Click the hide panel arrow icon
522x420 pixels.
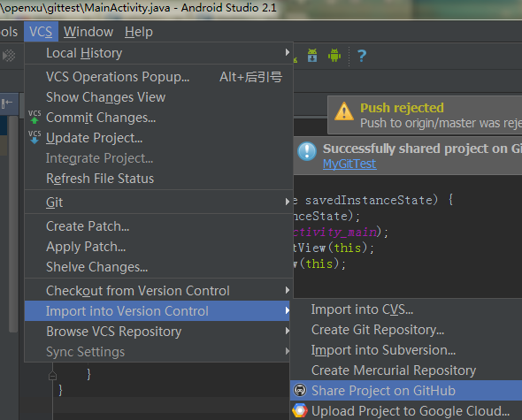pos(7,103)
